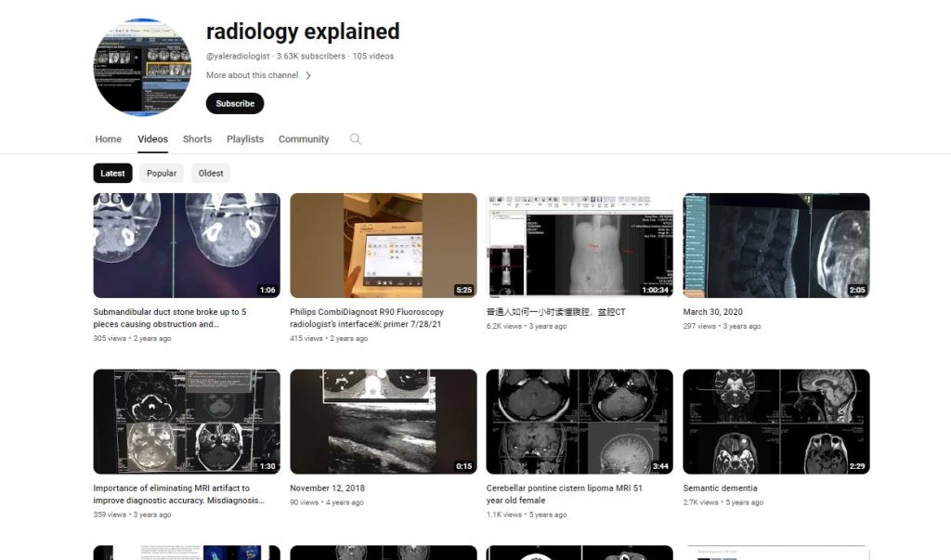Open the 1:00:34 abdominal CT video thumbnail

pyautogui.click(x=580, y=245)
